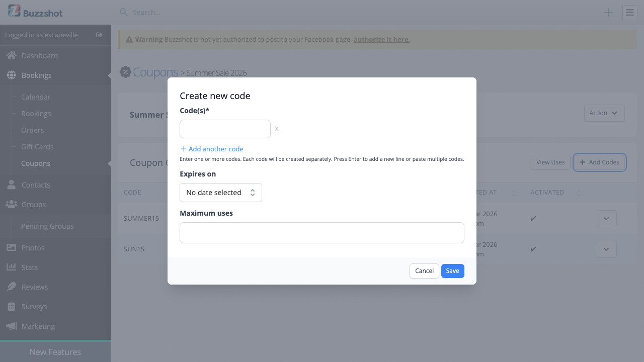Open Photos using the image icon

point(11,247)
